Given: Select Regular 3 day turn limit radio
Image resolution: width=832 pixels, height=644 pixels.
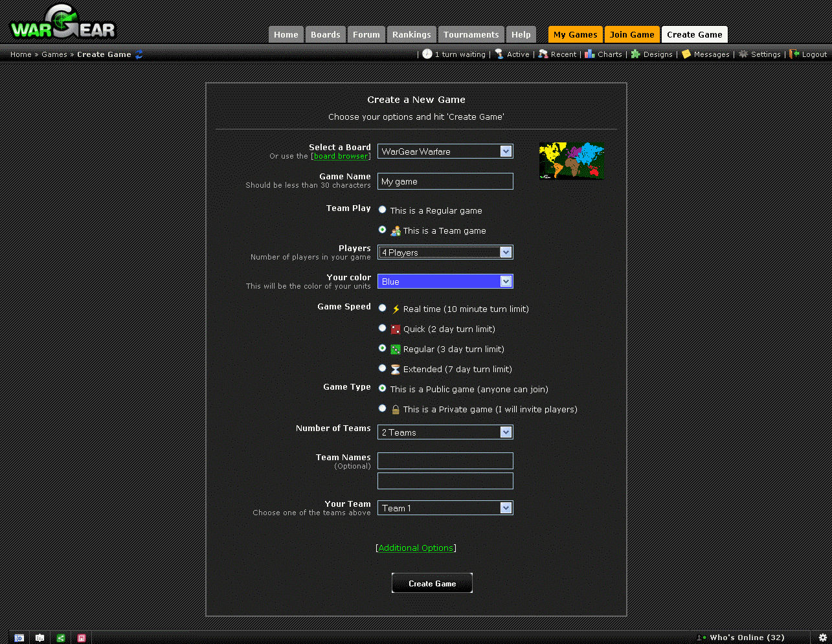Looking at the screenshot, I should [x=383, y=348].
